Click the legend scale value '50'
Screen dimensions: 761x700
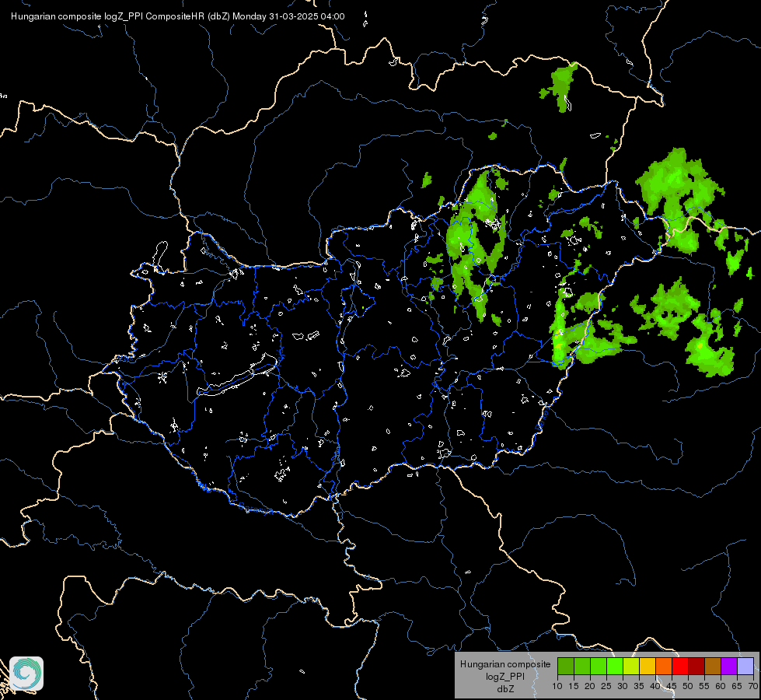pos(688,687)
